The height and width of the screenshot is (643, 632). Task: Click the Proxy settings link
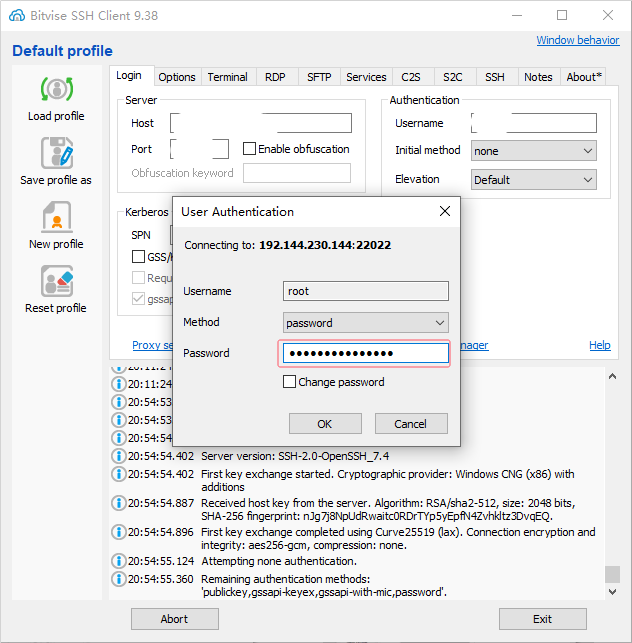[152, 345]
